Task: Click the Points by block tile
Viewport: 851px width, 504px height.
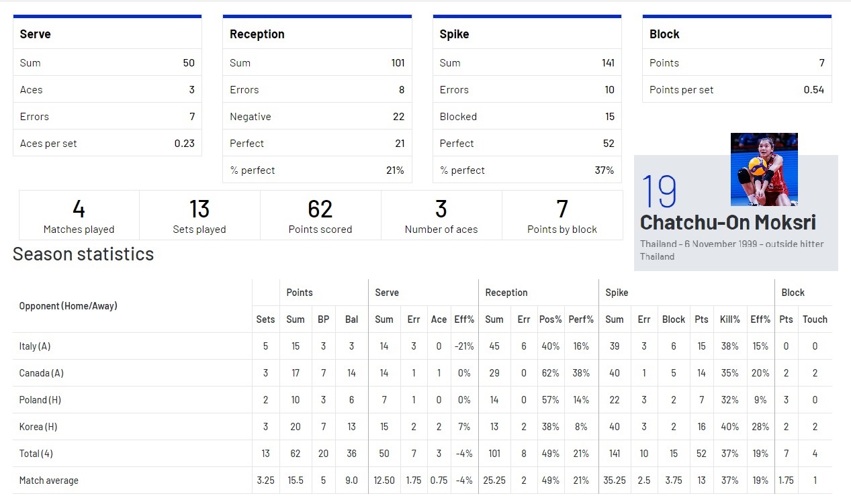Action: (x=562, y=215)
